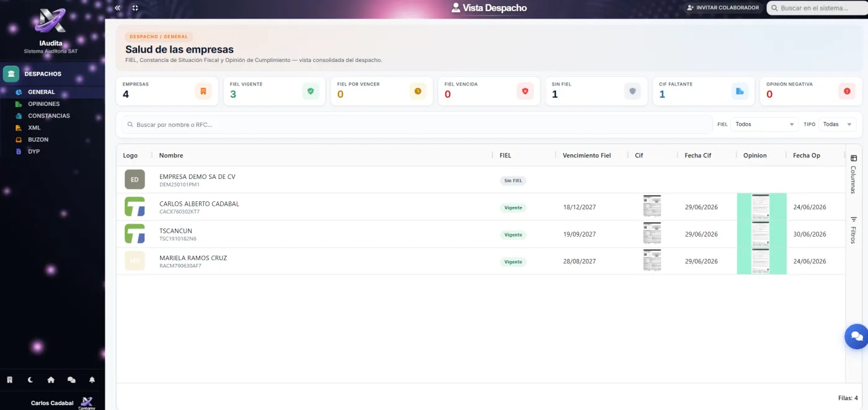Toggle the Filtros side panel
The width and height of the screenshot is (868, 410).
point(853,230)
